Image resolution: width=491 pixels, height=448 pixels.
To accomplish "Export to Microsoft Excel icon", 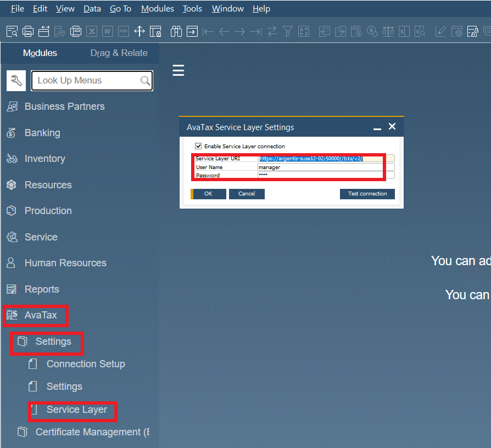I will click(x=92, y=32).
